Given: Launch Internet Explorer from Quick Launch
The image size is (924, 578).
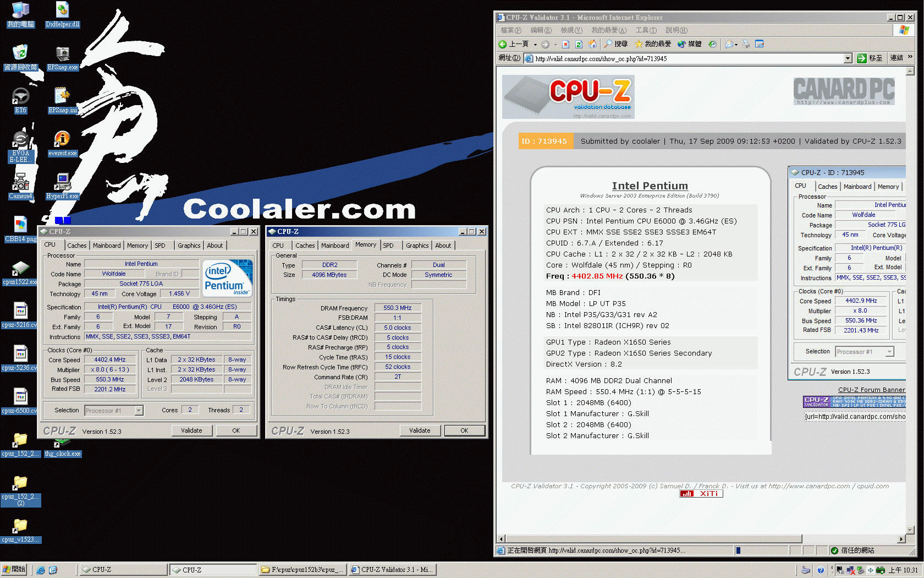Looking at the screenshot, I should [41, 570].
